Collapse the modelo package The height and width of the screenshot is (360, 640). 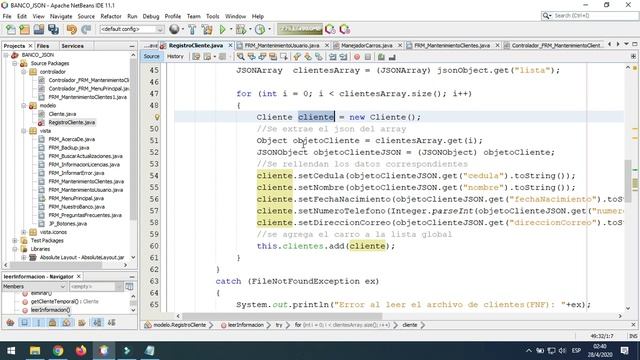pos(24,106)
